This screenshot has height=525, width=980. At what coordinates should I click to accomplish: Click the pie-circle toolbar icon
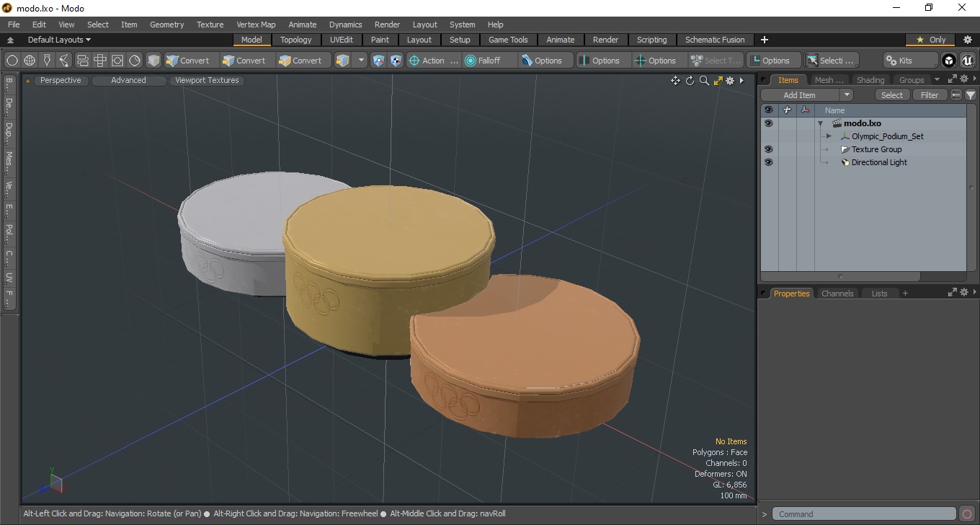[135, 61]
